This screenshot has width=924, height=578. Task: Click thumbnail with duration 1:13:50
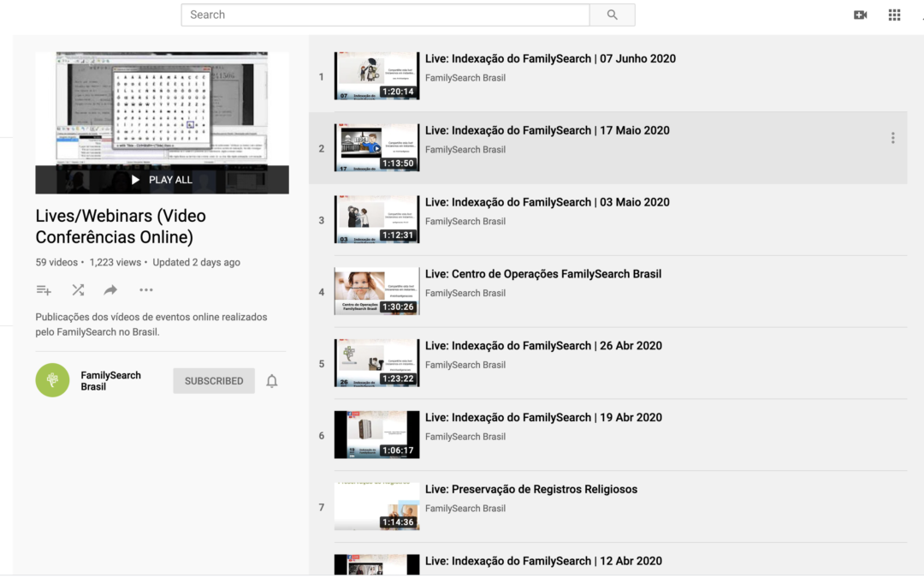tap(377, 147)
